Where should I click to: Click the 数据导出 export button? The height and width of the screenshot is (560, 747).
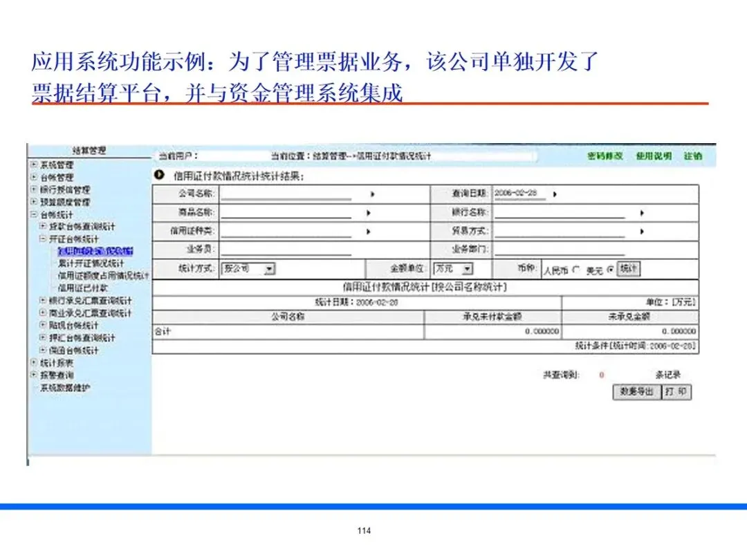coord(637,392)
